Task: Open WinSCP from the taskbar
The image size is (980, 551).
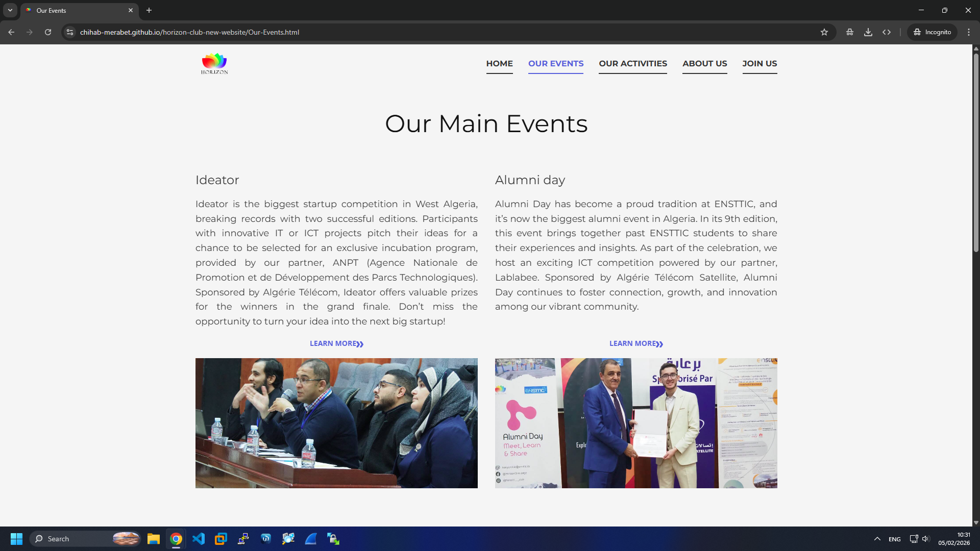Action: pos(333,538)
